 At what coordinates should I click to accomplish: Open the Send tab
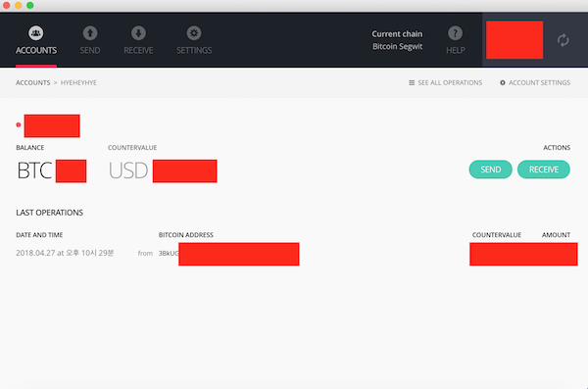90,40
